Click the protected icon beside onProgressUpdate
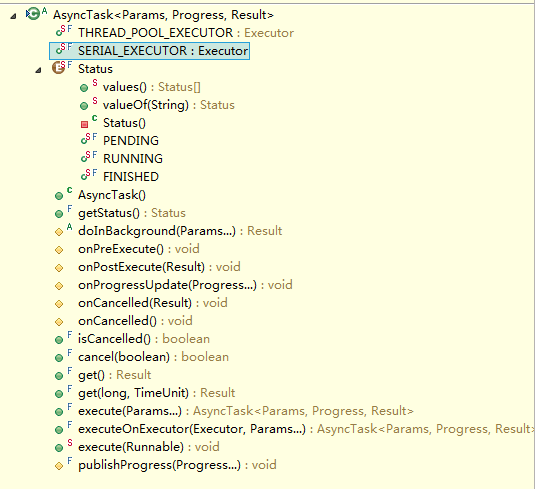The height and width of the screenshot is (489, 535). click(59, 286)
